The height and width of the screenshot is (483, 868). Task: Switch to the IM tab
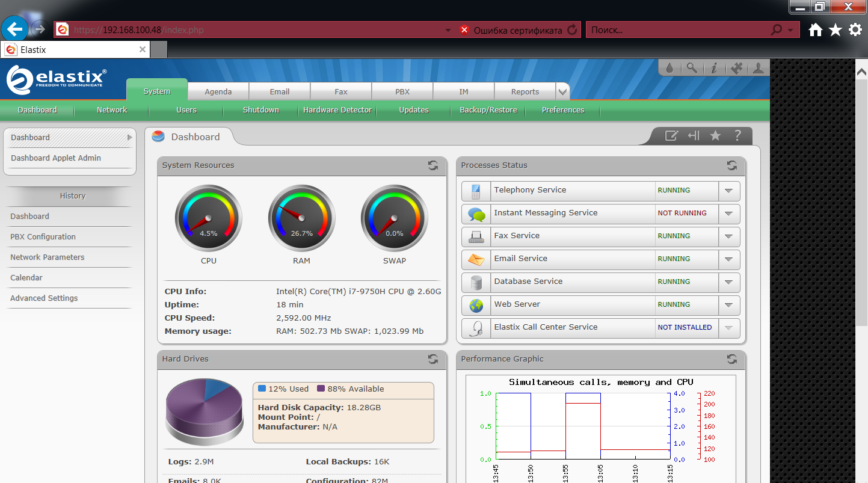[464, 91]
